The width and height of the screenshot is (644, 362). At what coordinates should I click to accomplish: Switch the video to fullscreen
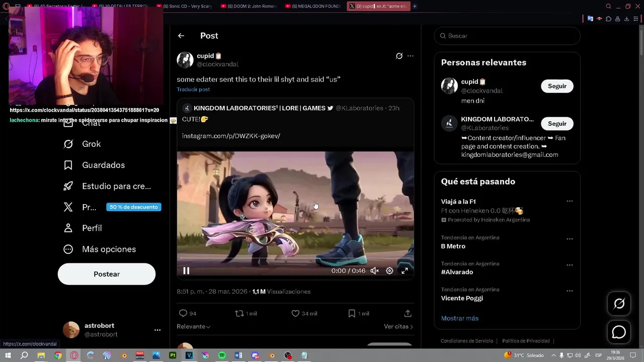click(x=405, y=270)
